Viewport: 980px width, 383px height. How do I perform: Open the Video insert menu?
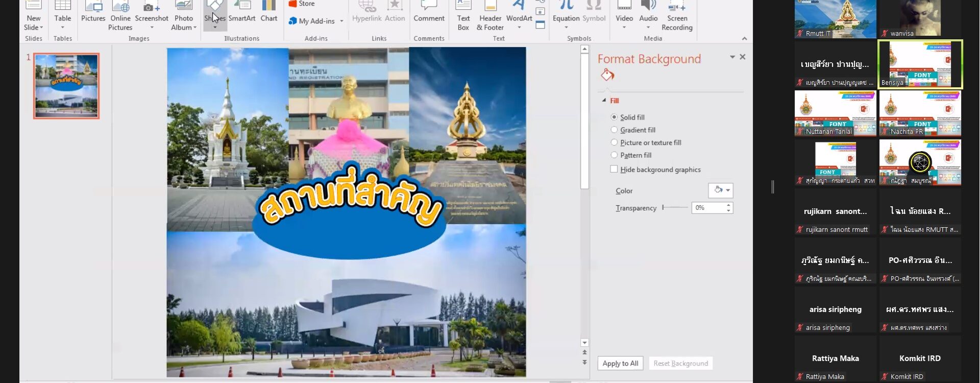624,15
